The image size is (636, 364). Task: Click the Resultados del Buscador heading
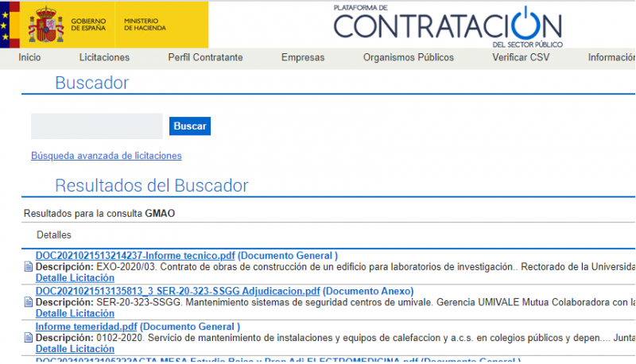pyautogui.click(x=152, y=186)
